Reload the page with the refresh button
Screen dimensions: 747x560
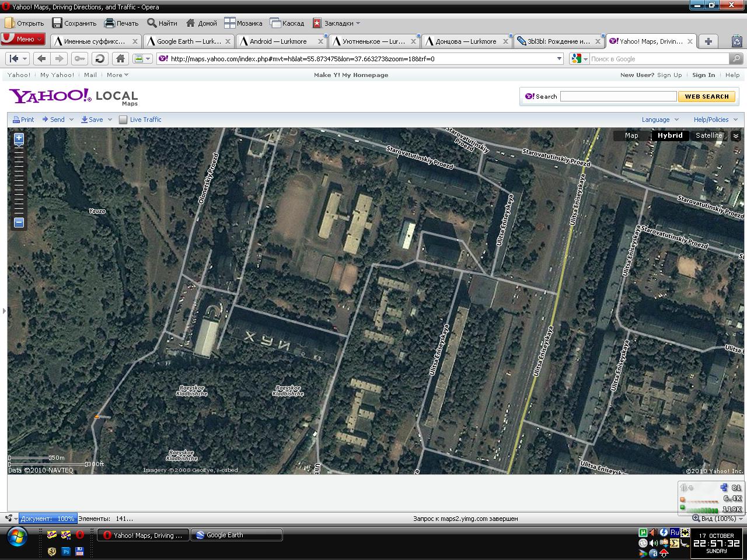(100, 58)
